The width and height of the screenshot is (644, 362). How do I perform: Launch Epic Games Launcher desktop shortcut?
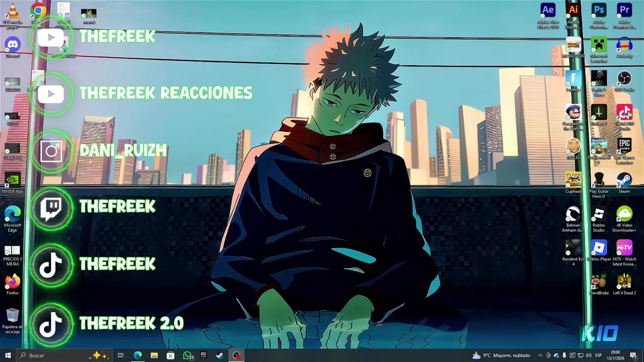coord(624,151)
